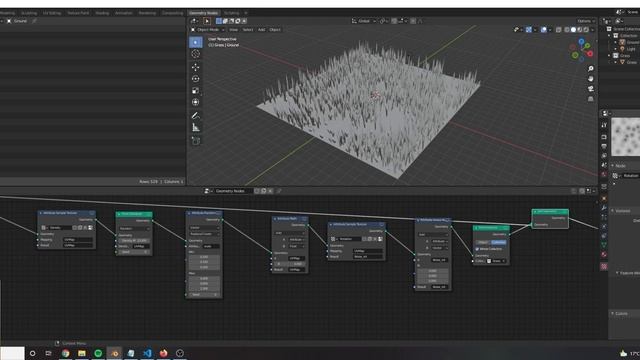Image resolution: width=640 pixels, height=360 pixels.
Task: Adjust Density Max slider in Point Distribute node
Action: tap(134, 240)
